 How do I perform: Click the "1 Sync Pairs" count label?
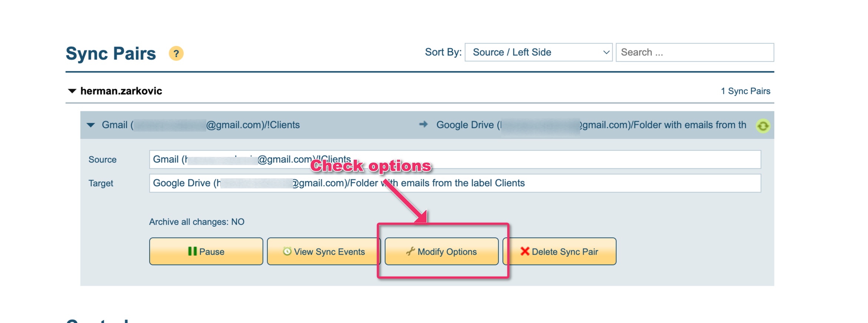[x=745, y=91]
